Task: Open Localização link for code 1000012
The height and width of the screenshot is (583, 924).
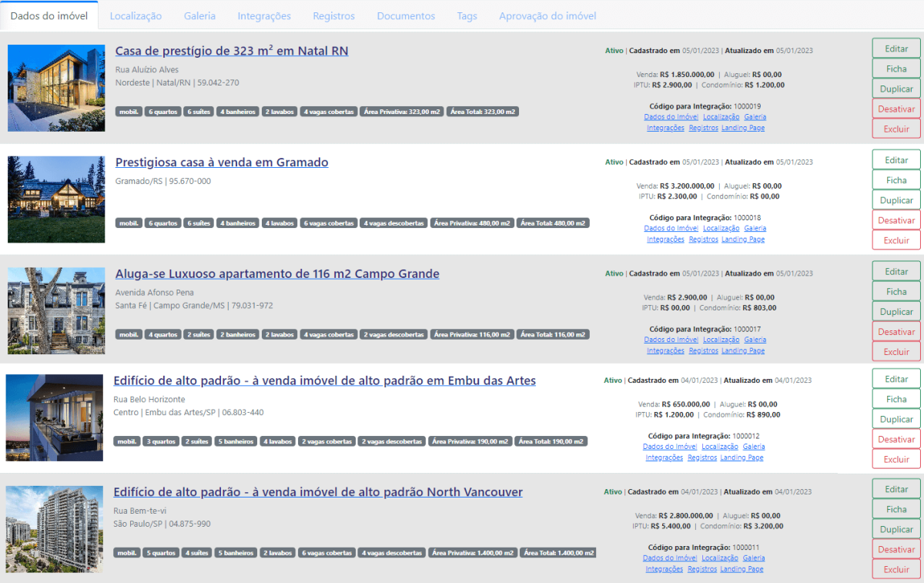Action: (x=719, y=447)
